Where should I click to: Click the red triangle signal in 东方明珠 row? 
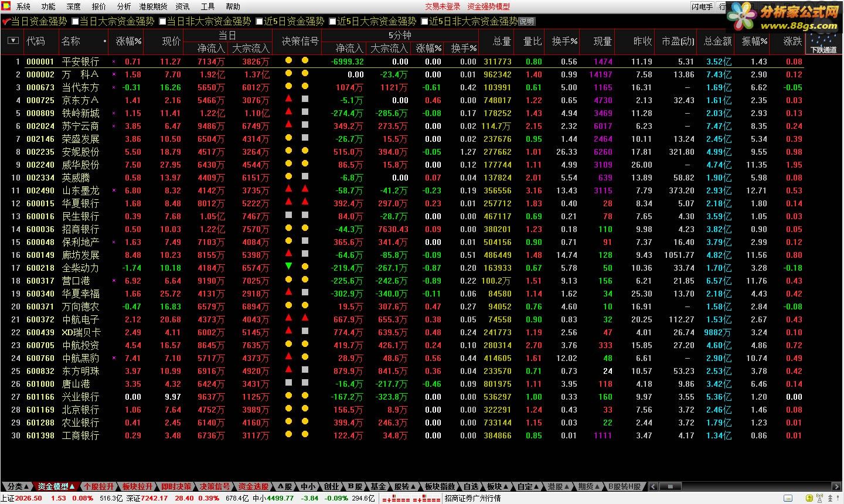point(288,369)
